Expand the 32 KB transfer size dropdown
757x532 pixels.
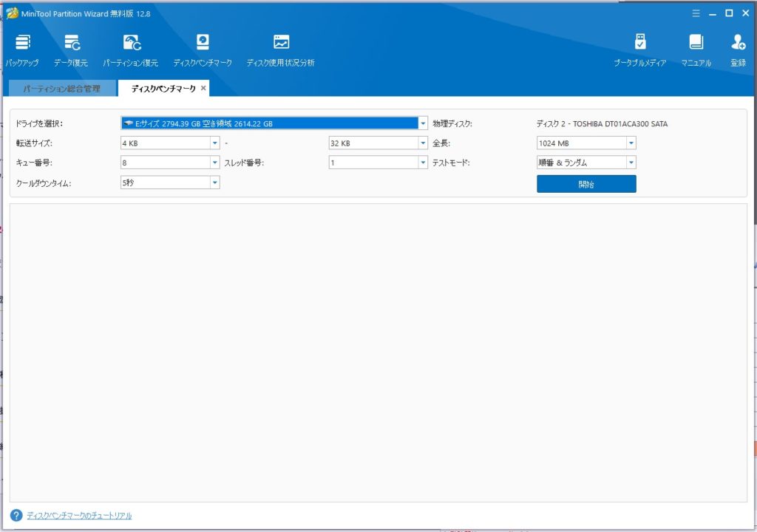[423, 143]
